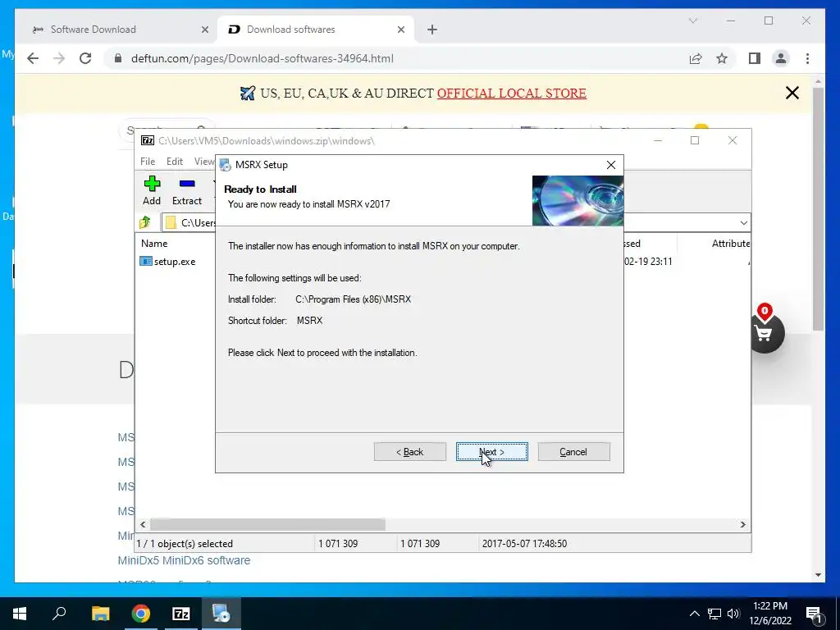Open volume control tray icon
The image size is (840, 630).
pos(733,614)
